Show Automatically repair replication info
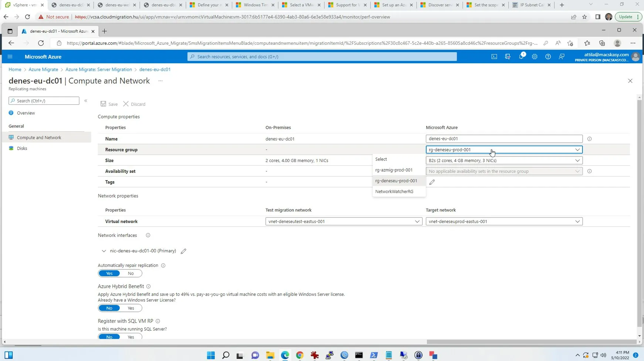 (163, 266)
